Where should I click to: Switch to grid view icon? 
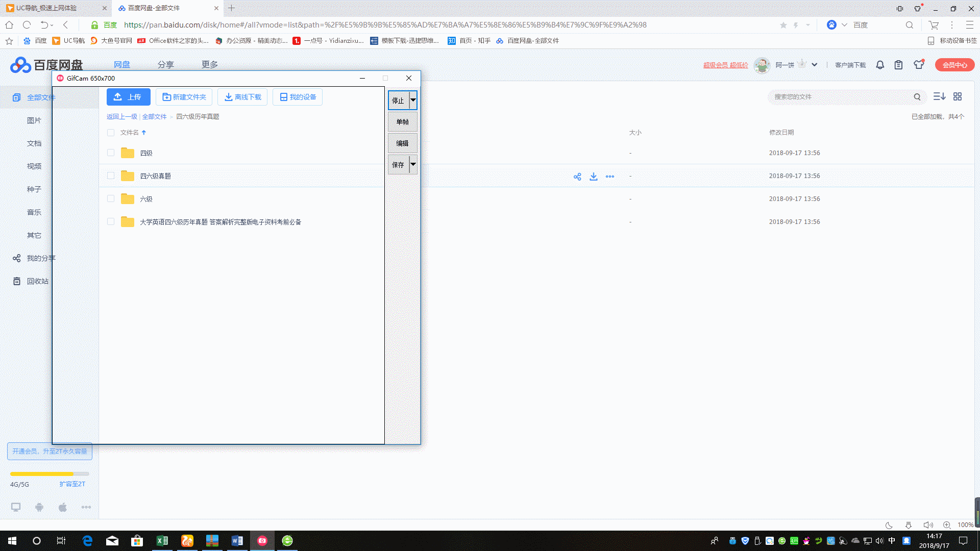[x=958, y=96]
